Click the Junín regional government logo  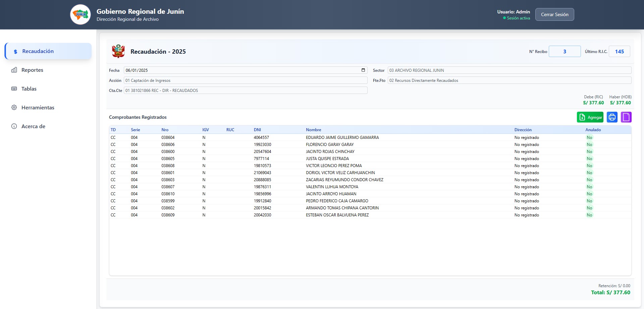(x=80, y=14)
